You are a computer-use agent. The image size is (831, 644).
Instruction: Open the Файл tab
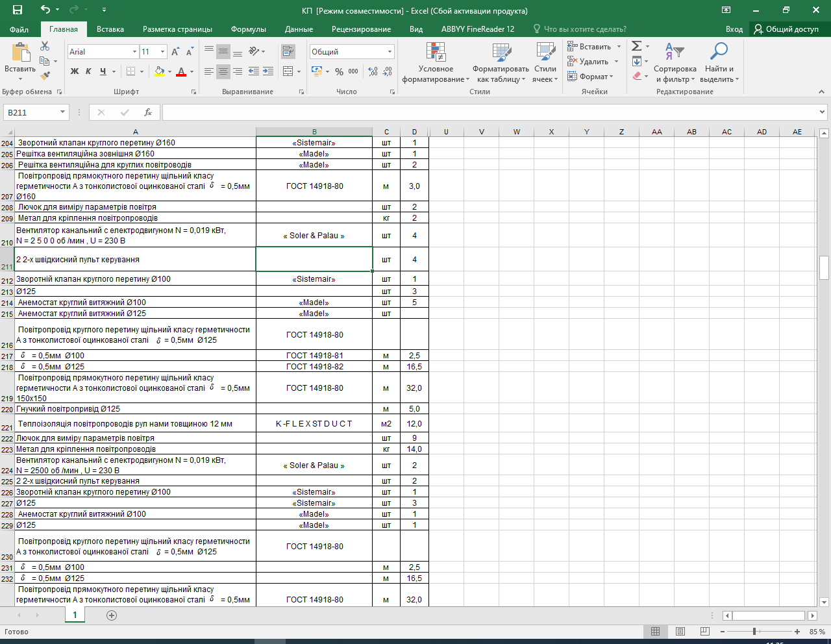click(19, 29)
